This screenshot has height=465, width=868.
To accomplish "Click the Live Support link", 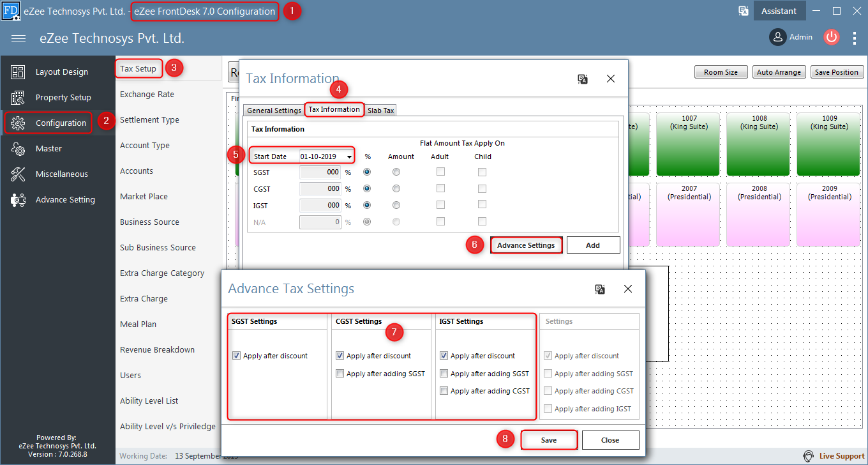I will (x=842, y=456).
